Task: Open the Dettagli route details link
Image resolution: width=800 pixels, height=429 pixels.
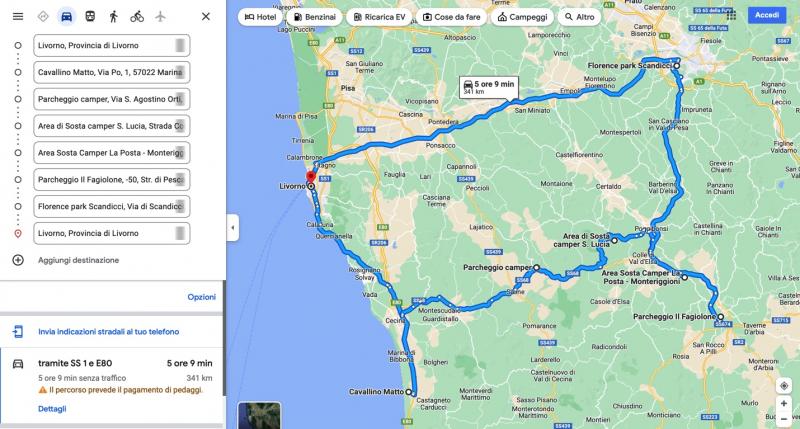Action: tap(52, 409)
